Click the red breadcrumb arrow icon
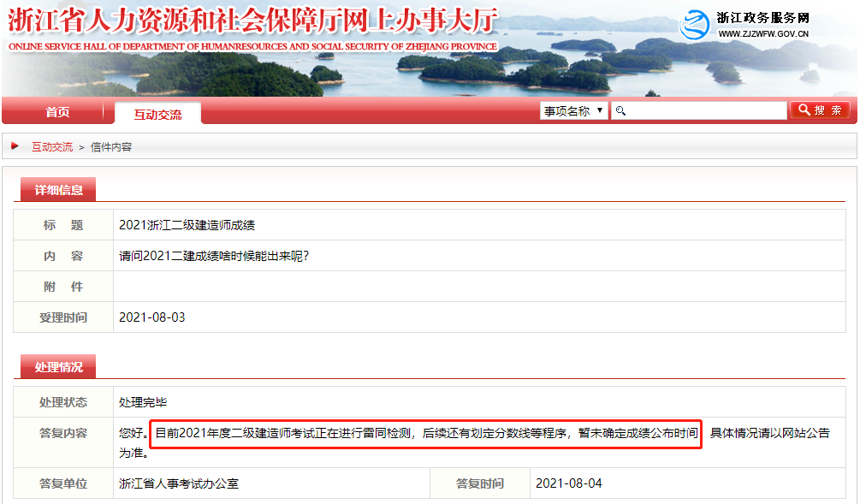The height and width of the screenshot is (504, 860). point(15,146)
